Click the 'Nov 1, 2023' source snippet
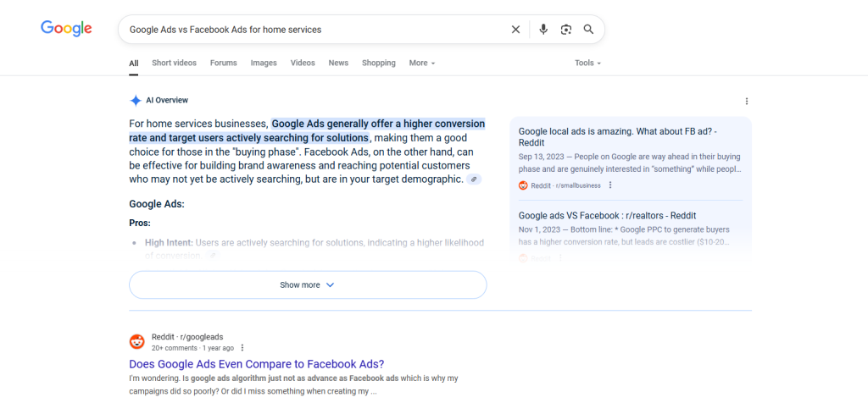 tap(625, 235)
